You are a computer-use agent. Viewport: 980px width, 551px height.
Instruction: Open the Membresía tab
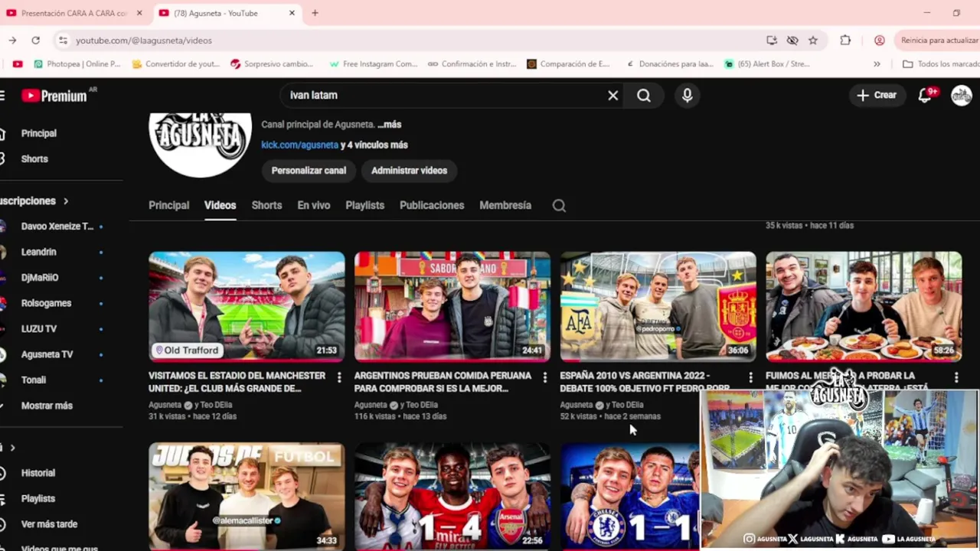pyautogui.click(x=505, y=205)
